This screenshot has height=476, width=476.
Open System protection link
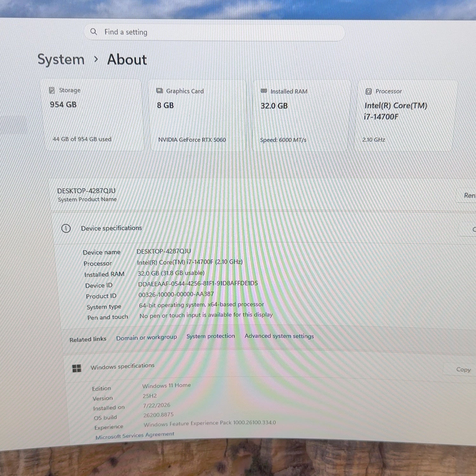click(211, 336)
